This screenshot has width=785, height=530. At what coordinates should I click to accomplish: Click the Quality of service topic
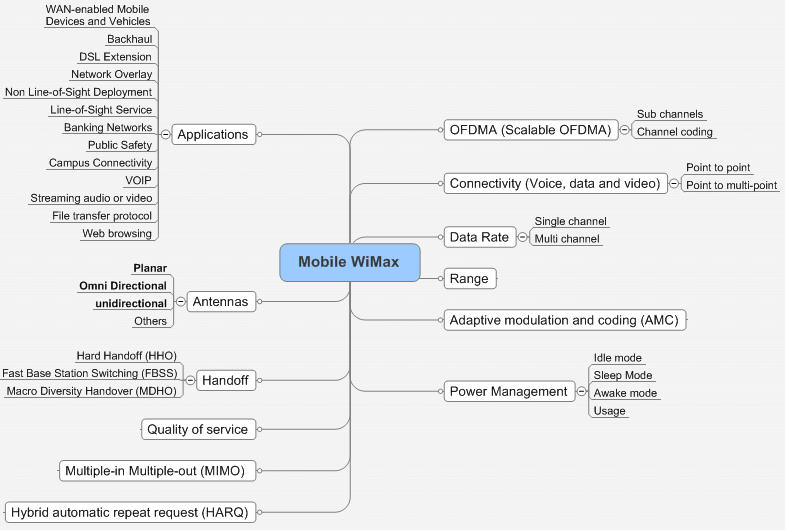pyautogui.click(x=198, y=429)
